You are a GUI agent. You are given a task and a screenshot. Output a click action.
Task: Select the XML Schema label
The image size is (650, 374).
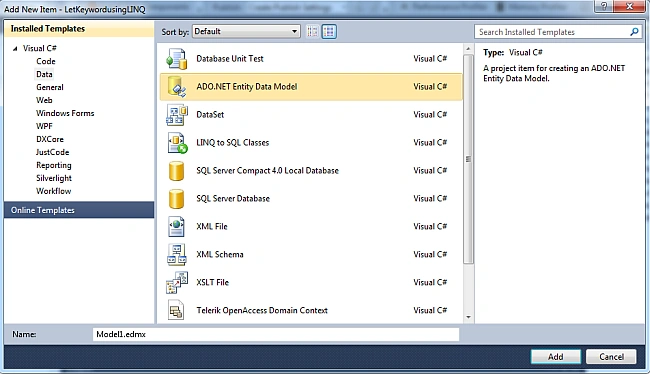pyautogui.click(x=220, y=255)
